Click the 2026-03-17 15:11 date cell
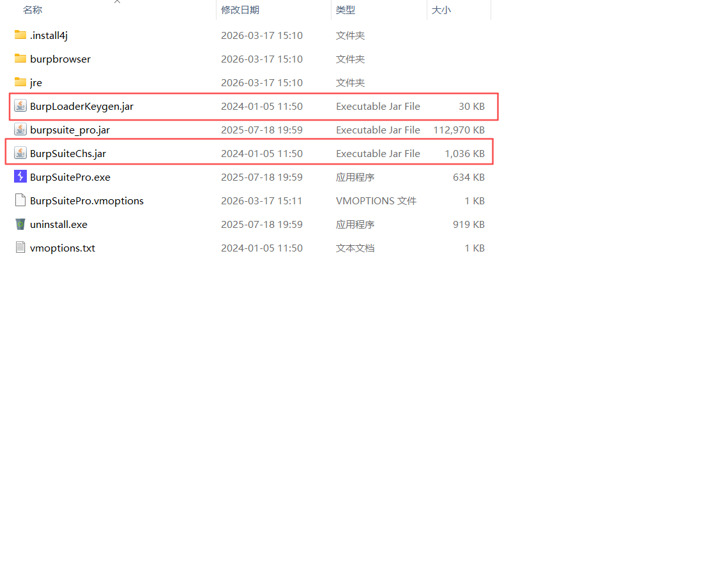Image resolution: width=725 pixels, height=588 pixels. pos(262,200)
